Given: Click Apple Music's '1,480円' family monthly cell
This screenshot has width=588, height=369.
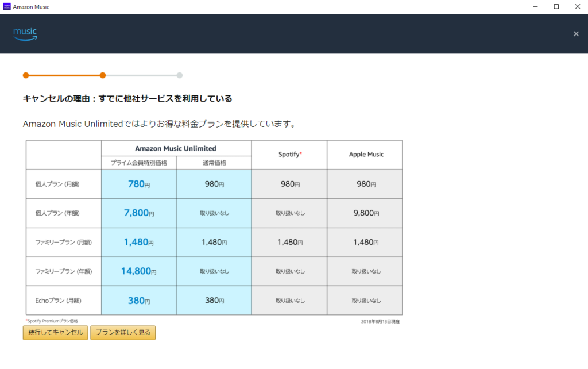Looking at the screenshot, I should [366, 242].
